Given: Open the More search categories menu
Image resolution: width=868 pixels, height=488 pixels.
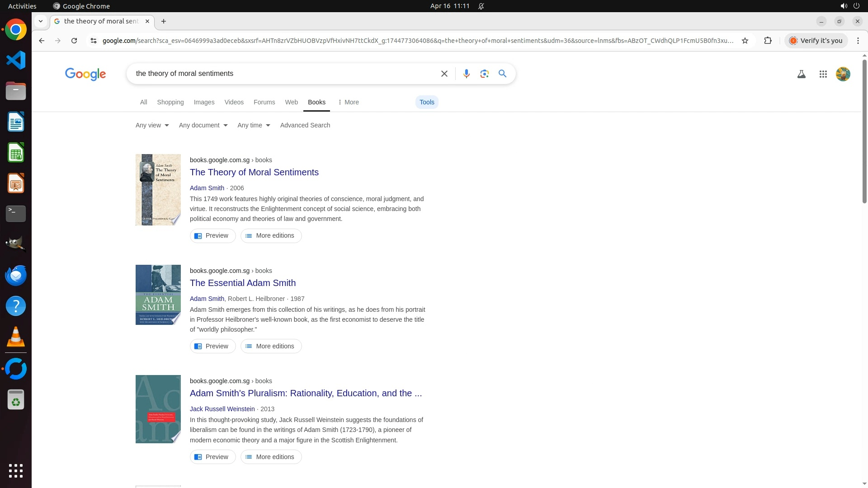Looking at the screenshot, I should click(348, 102).
